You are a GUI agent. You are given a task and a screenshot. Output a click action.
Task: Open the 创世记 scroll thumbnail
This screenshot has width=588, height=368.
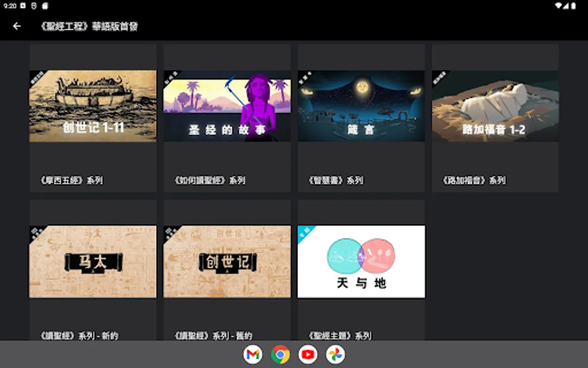[x=227, y=262]
